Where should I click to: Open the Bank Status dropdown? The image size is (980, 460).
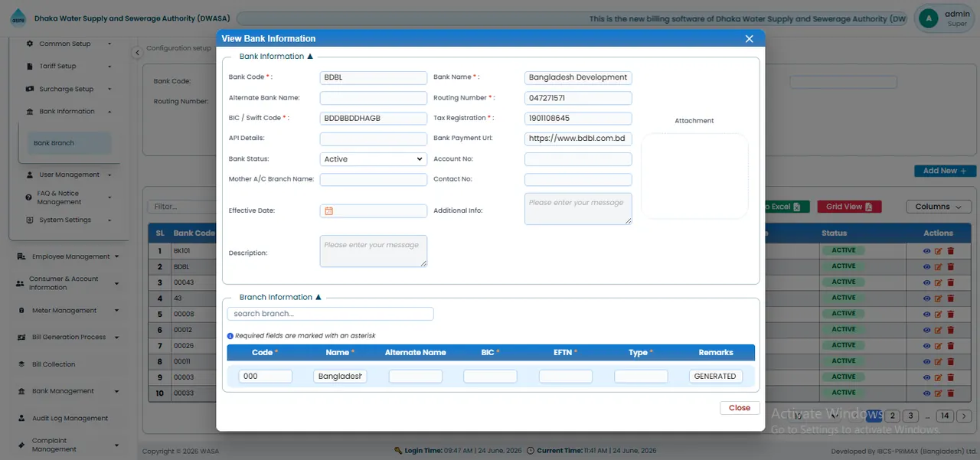pyautogui.click(x=374, y=159)
